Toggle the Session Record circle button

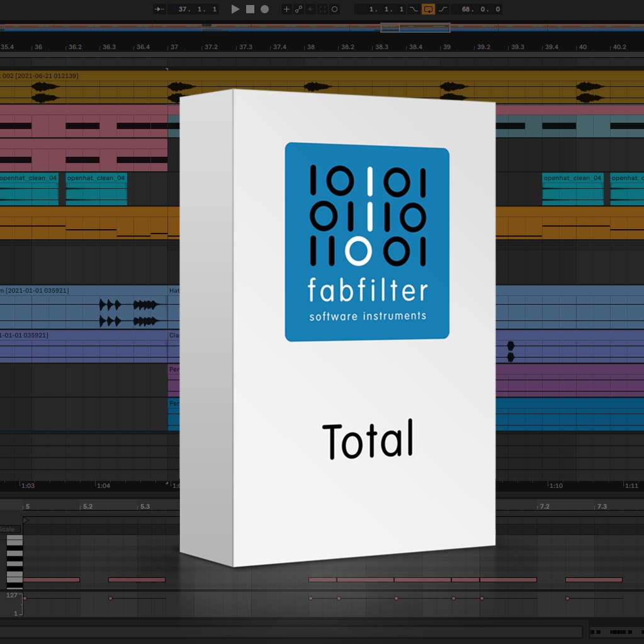(335, 9)
